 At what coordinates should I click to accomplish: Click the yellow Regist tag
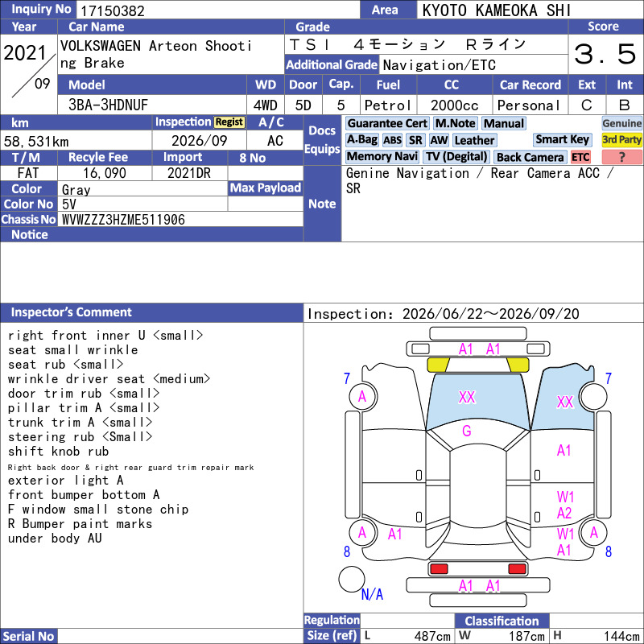(229, 122)
